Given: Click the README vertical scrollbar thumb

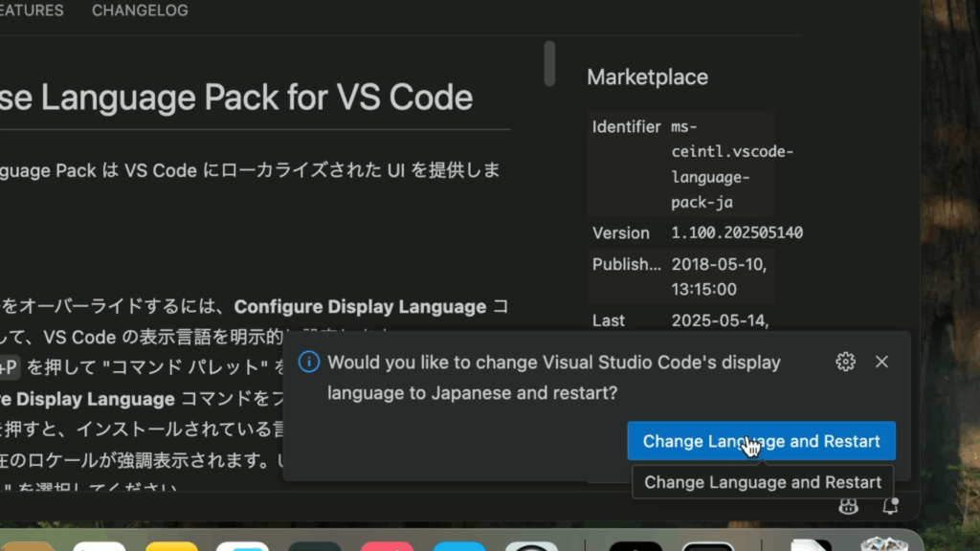Looking at the screenshot, I should pyautogui.click(x=549, y=63).
